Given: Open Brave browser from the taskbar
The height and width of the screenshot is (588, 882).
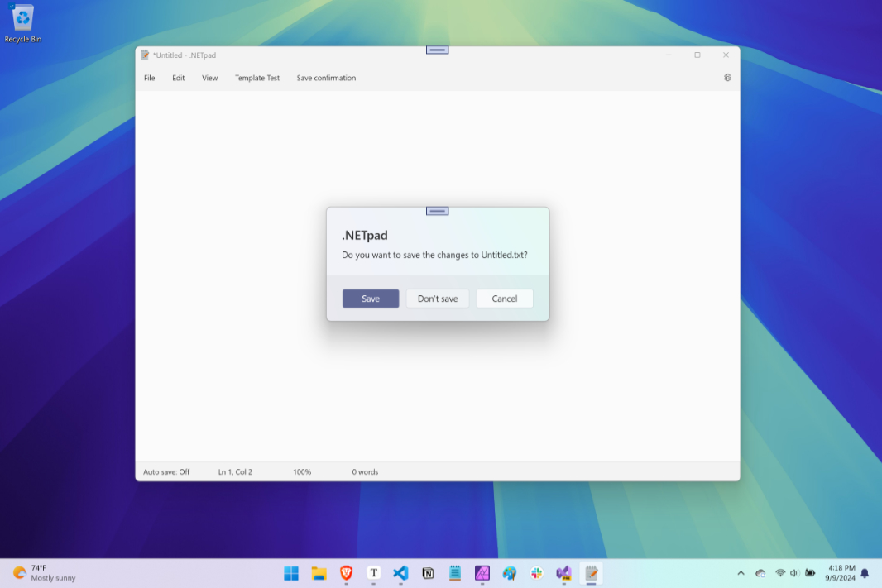Looking at the screenshot, I should (347, 573).
